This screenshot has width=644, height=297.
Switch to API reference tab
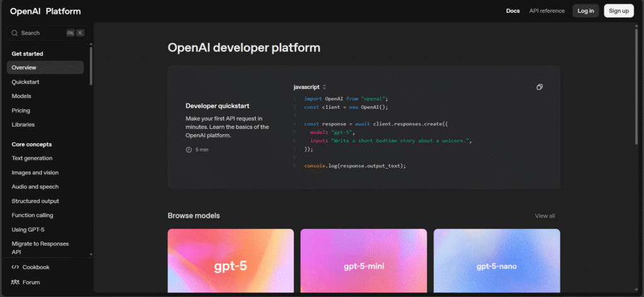[547, 11]
